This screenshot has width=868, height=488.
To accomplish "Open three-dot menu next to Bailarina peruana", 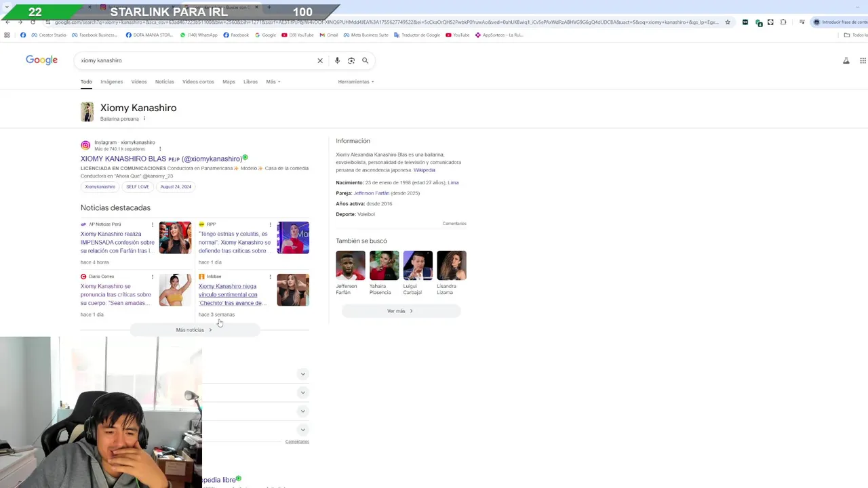I will tap(144, 119).
